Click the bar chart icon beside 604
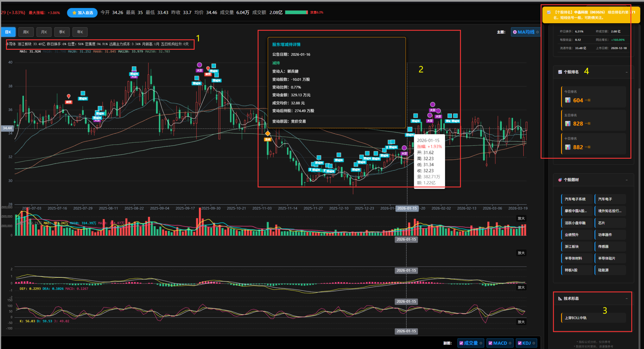 pos(568,100)
